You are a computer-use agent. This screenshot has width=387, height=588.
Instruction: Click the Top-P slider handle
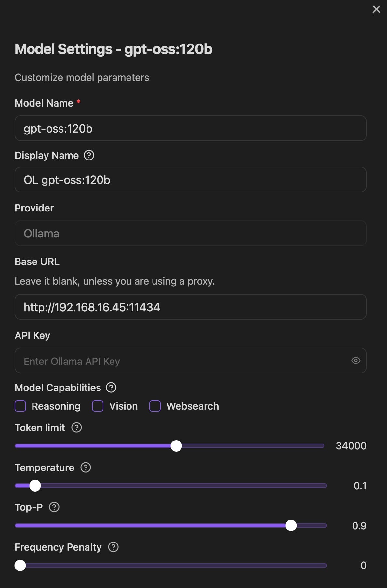click(291, 526)
